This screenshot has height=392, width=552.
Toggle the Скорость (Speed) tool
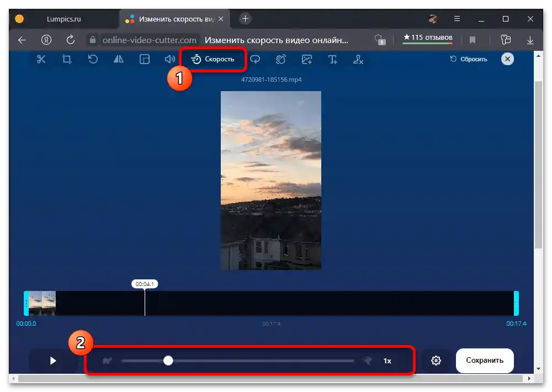tap(213, 59)
